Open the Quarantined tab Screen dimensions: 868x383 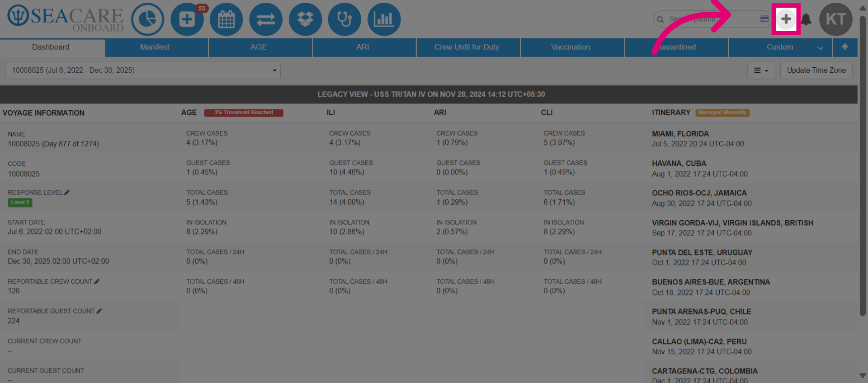pyautogui.click(x=675, y=47)
